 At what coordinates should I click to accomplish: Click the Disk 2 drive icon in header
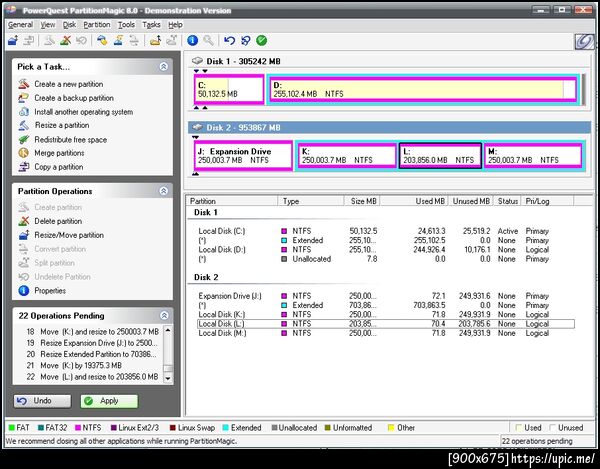(197, 127)
